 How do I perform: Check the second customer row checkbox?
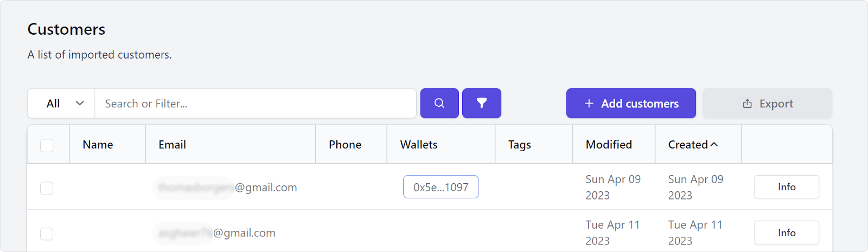point(47,234)
